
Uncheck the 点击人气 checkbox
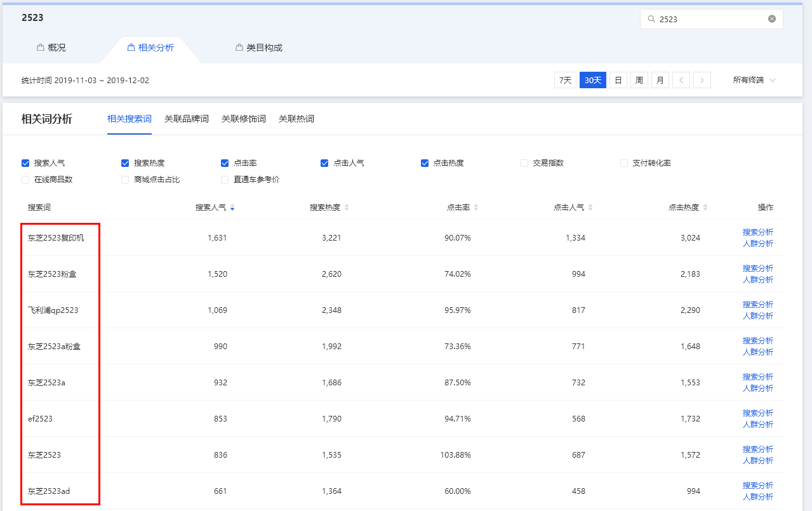tap(324, 163)
